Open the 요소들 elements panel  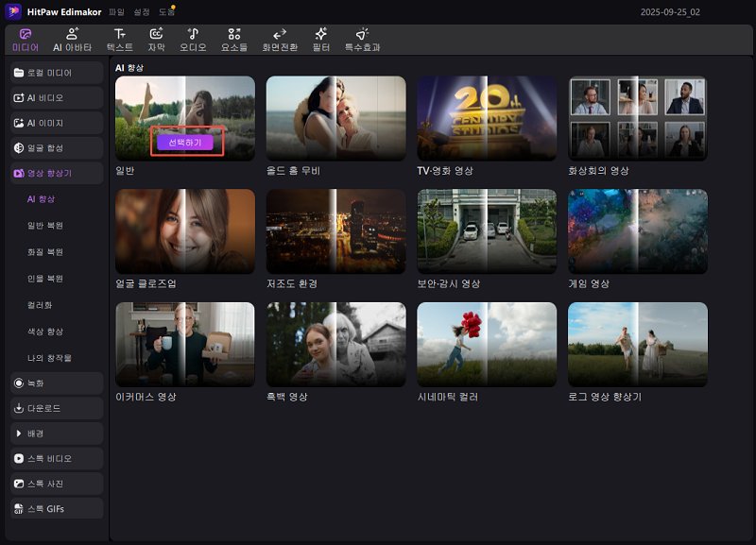tap(233, 39)
